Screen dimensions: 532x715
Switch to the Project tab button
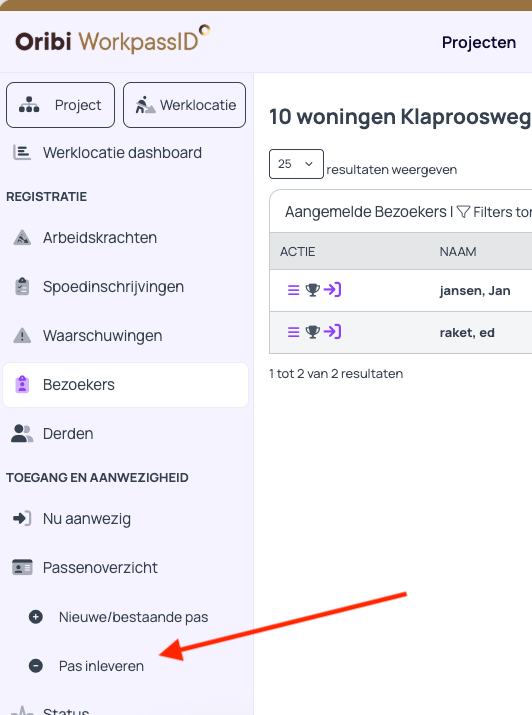[60, 105]
